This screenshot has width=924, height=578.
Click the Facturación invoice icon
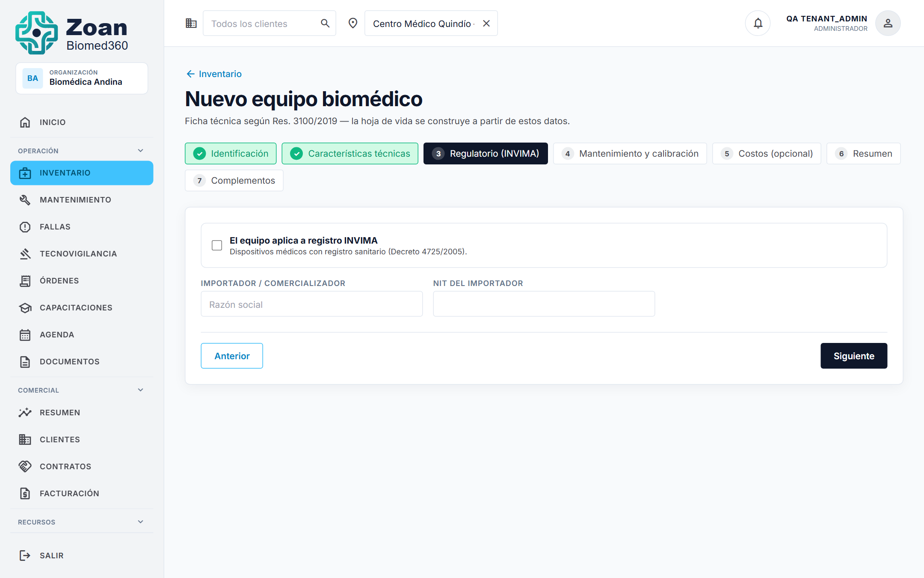point(25,494)
